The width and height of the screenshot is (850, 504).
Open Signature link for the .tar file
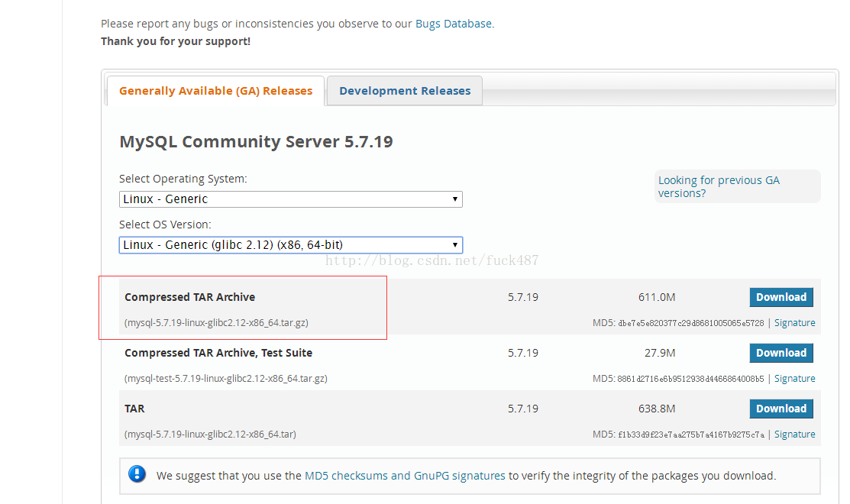795,435
